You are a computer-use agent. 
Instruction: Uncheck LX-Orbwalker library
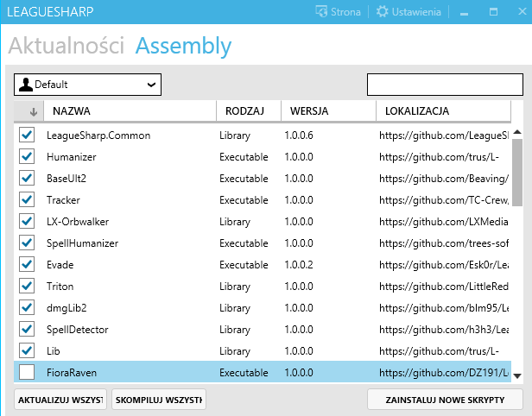(x=27, y=222)
